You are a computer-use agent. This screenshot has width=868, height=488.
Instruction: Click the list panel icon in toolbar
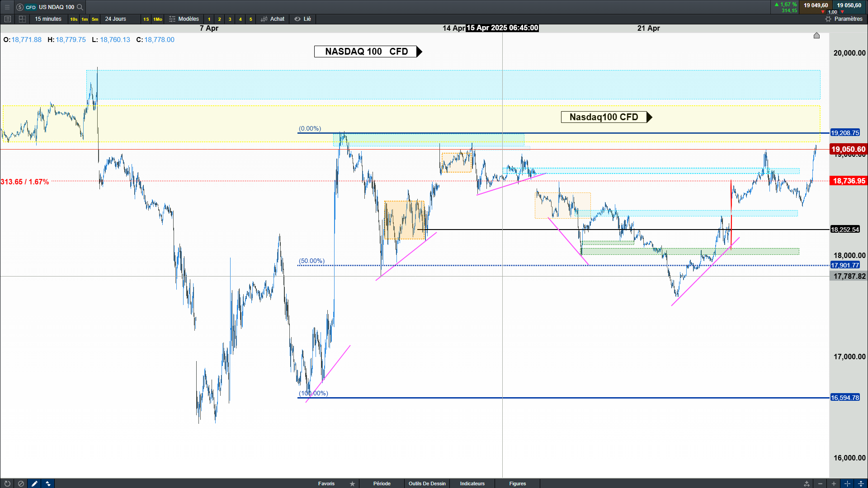[7, 19]
